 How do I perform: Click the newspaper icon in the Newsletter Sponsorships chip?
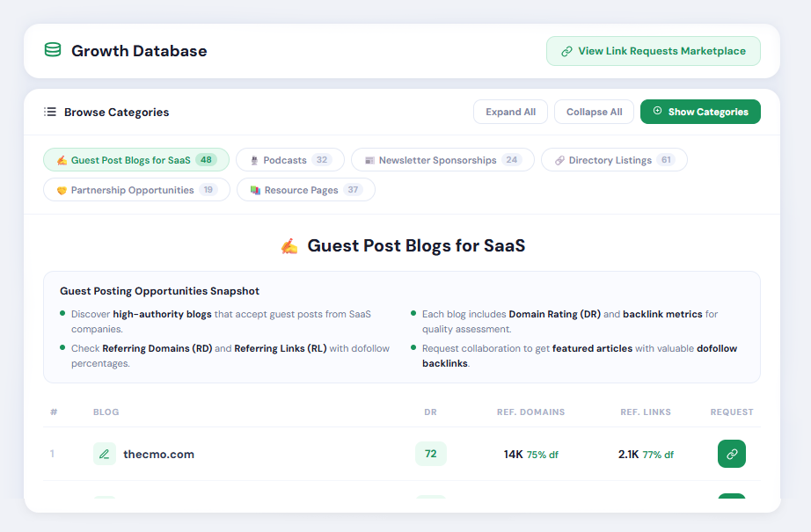click(369, 160)
